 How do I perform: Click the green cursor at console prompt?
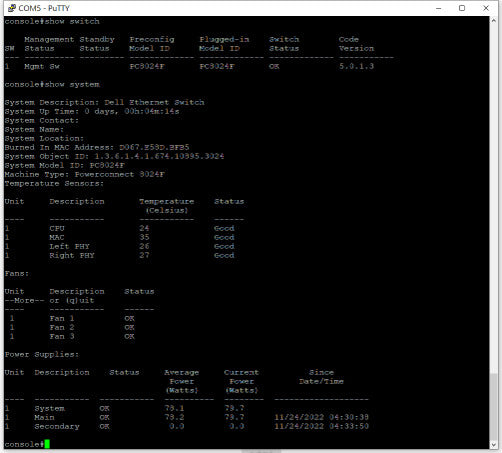[x=47, y=444]
